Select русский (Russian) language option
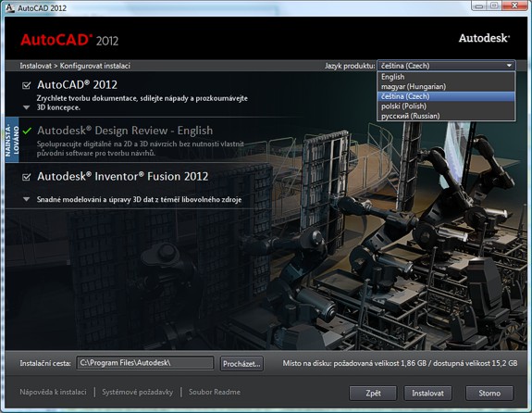This screenshot has height=413, width=532. point(446,116)
